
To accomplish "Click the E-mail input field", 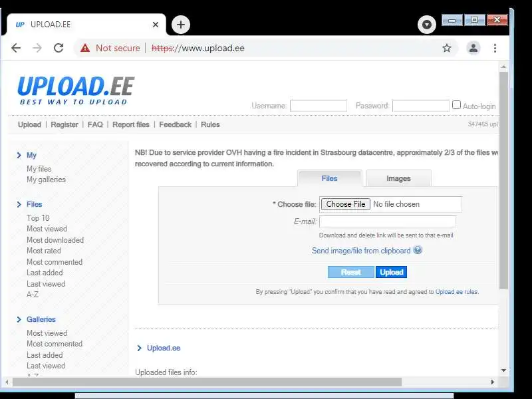I will coord(388,221).
